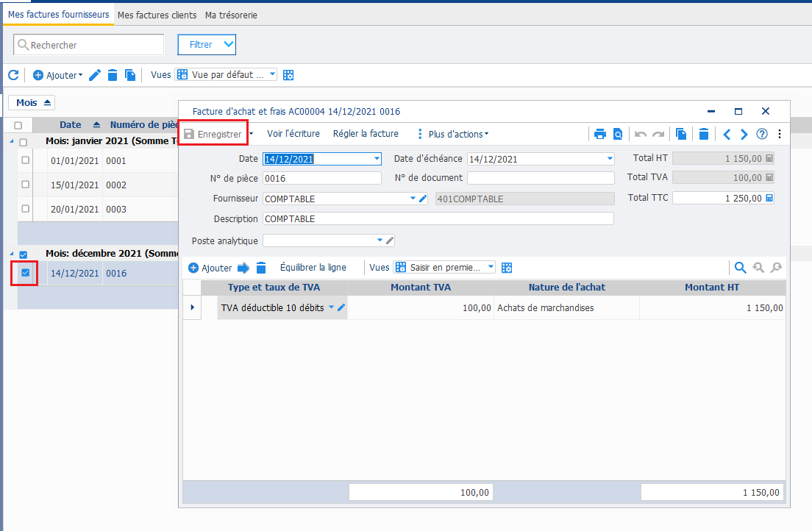Open Ajouter dropdown in main toolbar
This screenshot has width=812, height=531.
click(x=57, y=75)
